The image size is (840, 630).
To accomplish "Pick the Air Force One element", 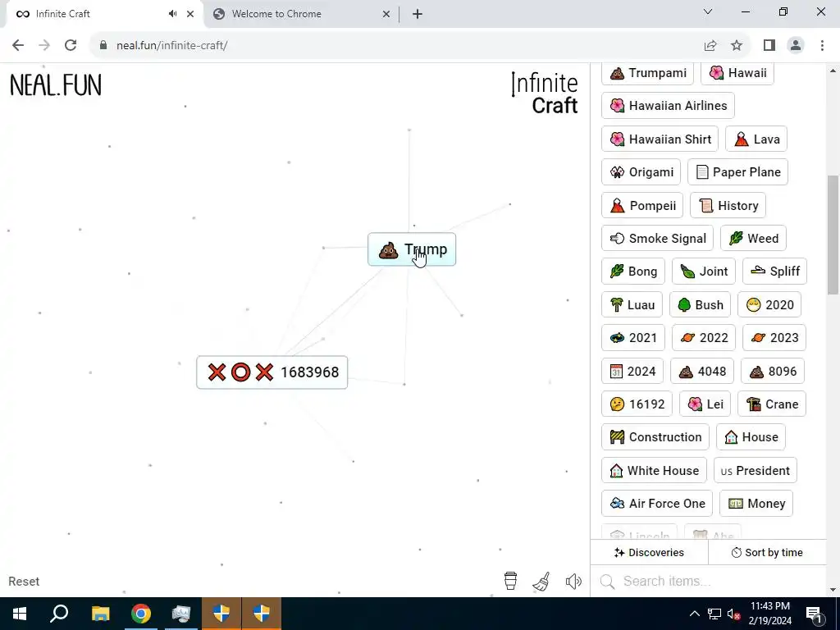I will pos(657,504).
